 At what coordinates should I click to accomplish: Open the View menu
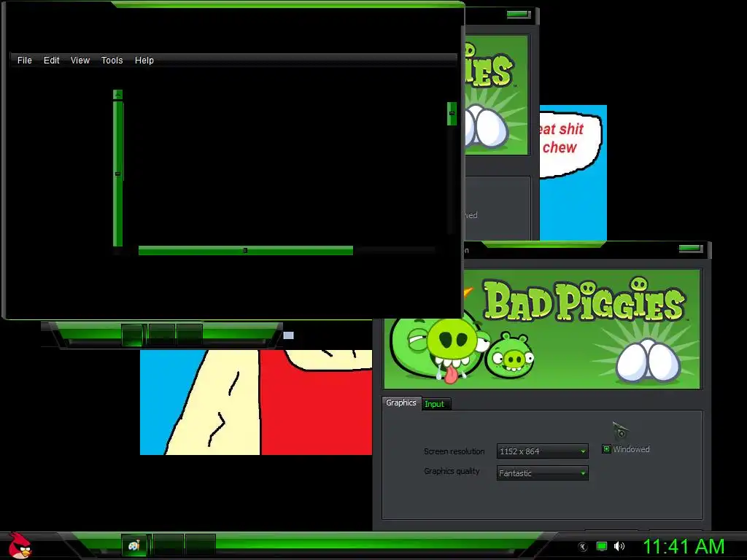click(x=80, y=61)
